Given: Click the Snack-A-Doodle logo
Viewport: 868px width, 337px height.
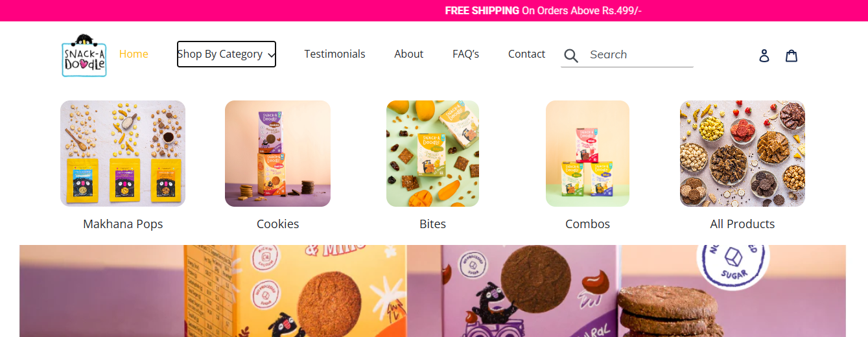Looking at the screenshot, I should (x=84, y=55).
